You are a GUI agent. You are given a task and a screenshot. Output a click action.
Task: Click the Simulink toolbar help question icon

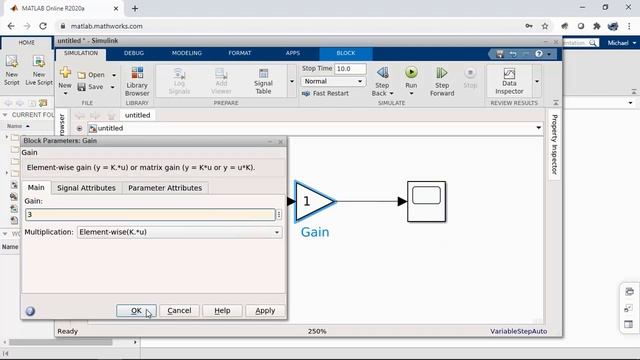point(539,54)
